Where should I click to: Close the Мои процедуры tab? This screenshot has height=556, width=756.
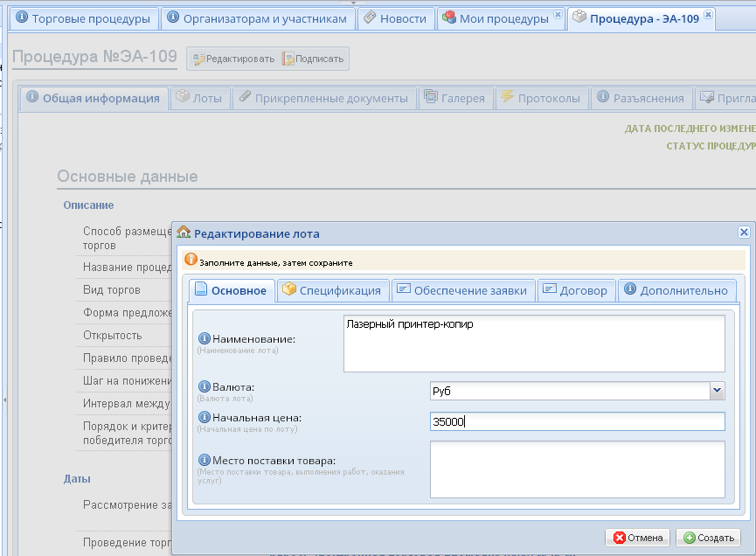pos(558,15)
